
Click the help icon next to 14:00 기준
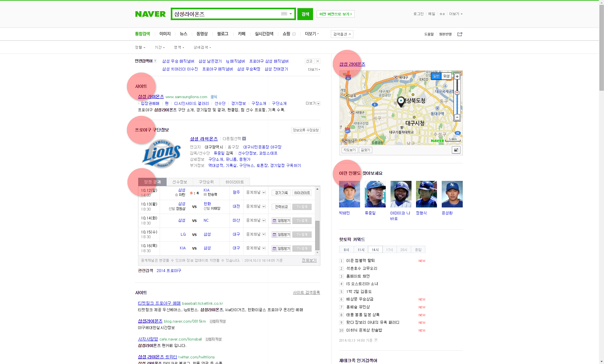[x=376, y=340]
